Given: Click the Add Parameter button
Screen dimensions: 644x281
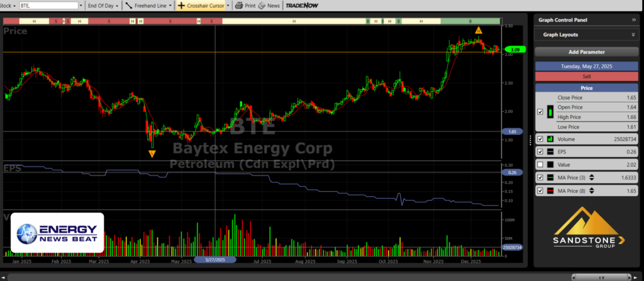Looking at the screenshot, I should pyautogui.click(x=587, y=52).
